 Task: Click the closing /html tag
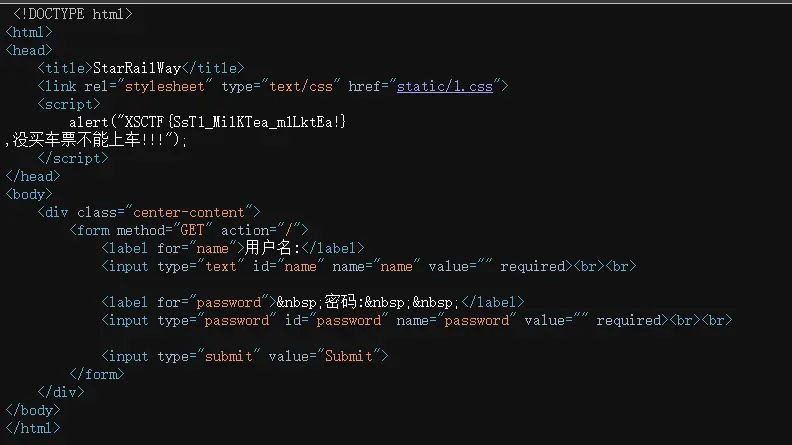pyautogui.click(x=33, y=428)
